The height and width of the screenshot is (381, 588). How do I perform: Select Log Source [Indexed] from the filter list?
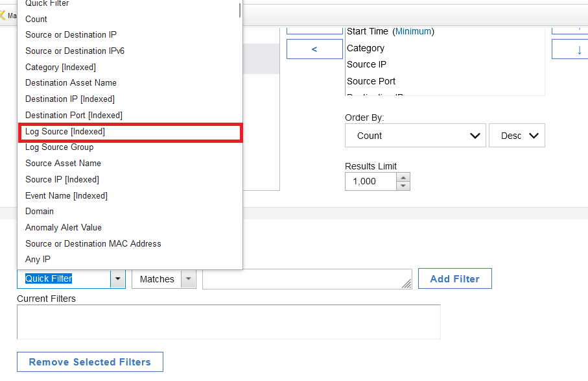pyautogui.click(x=130, y=131)
